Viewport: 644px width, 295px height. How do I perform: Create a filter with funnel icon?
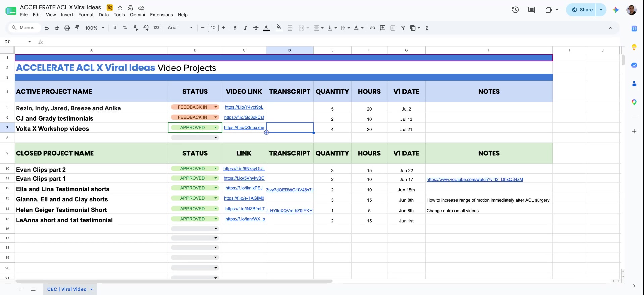403,28
